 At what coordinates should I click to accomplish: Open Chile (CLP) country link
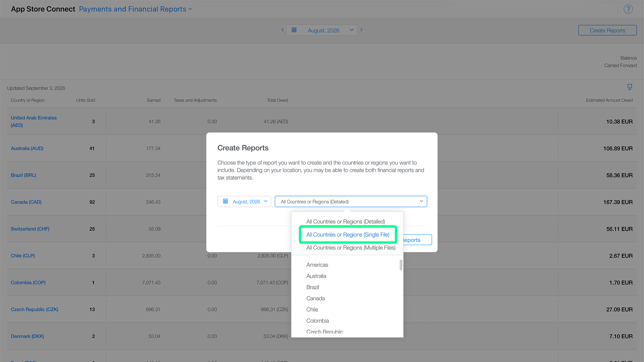(x=22, y=255)
